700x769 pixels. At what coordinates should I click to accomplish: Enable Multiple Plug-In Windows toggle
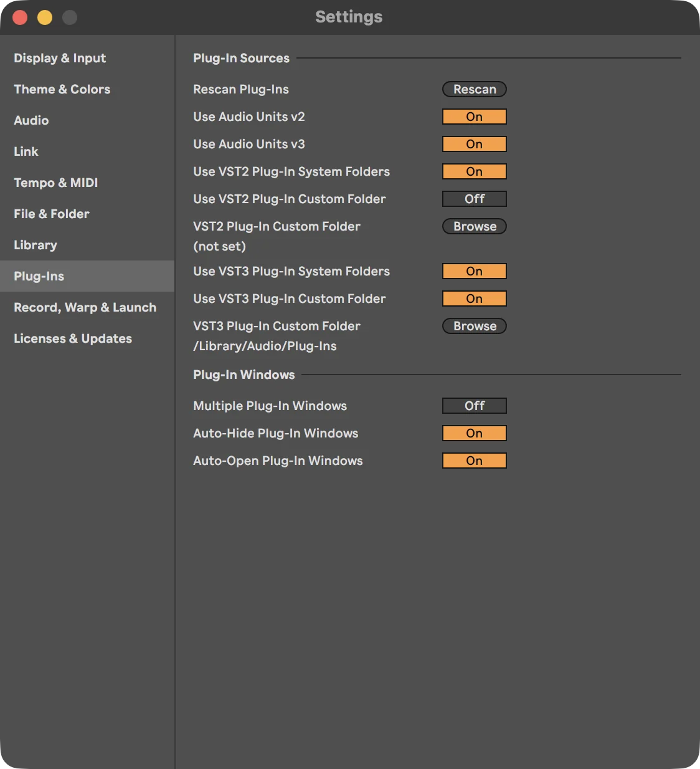(475, 406)
